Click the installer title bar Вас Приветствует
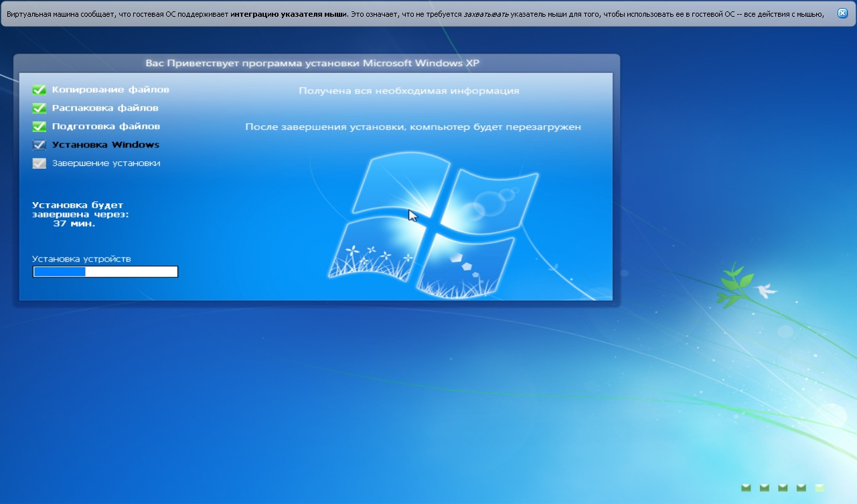 pos(313,64)
